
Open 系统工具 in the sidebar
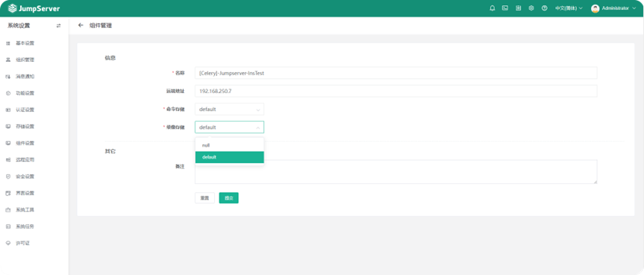(25, 209)
